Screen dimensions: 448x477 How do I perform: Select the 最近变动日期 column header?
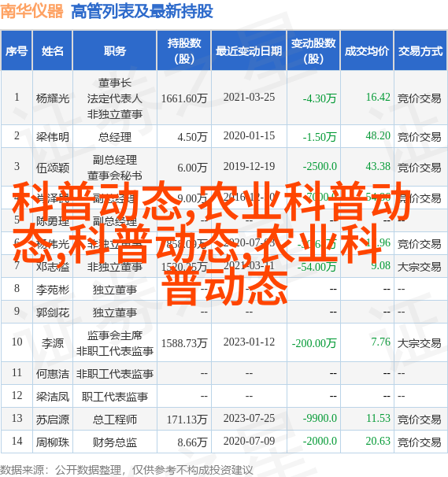click(x=249, y=51)
